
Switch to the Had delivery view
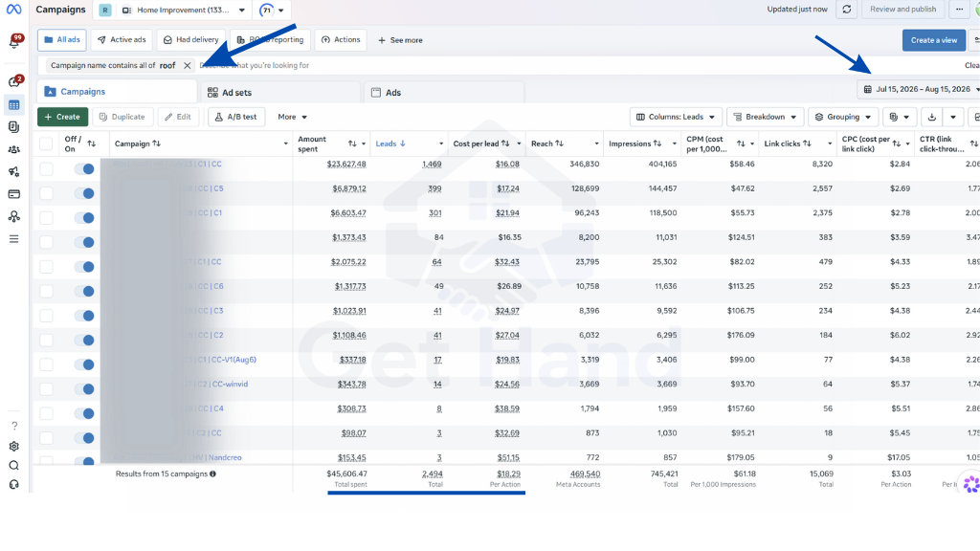click(191, 39)
